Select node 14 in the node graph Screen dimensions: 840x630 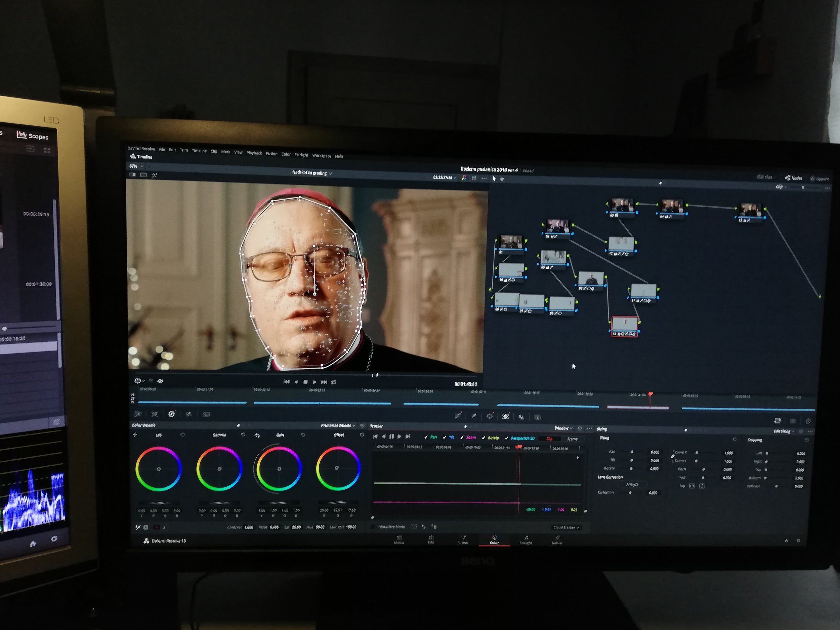tap(625, 327)
